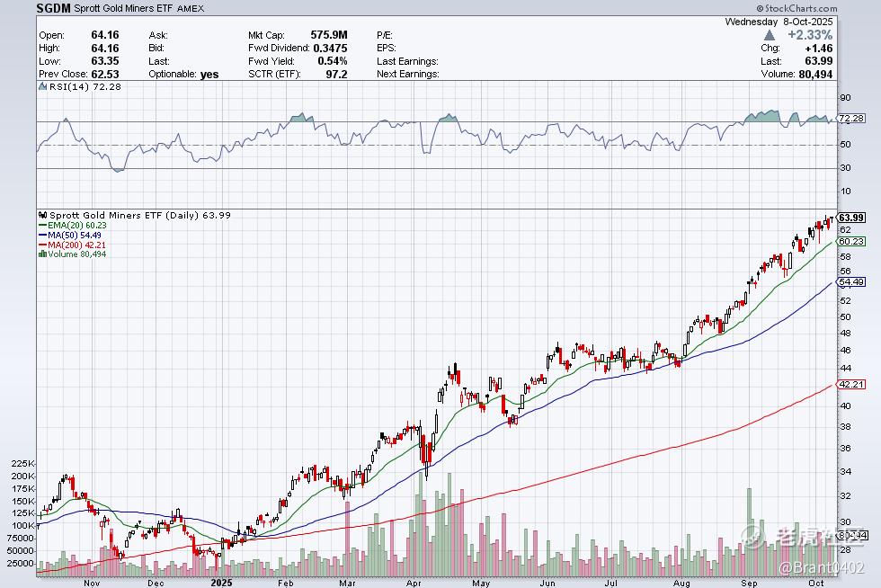The height and width of the screenshot is (588, 881).
Task: Click the May label on time axis
Action: (481, 583)
